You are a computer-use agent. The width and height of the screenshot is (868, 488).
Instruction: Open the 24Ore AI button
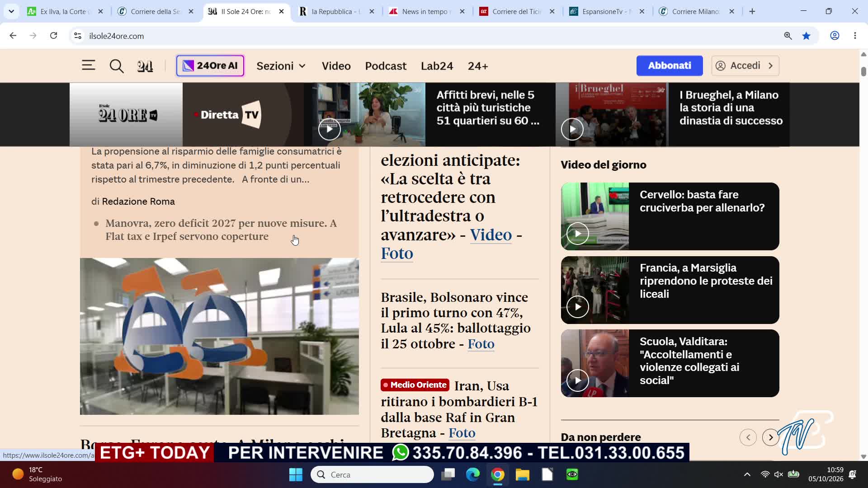point(210,66)
